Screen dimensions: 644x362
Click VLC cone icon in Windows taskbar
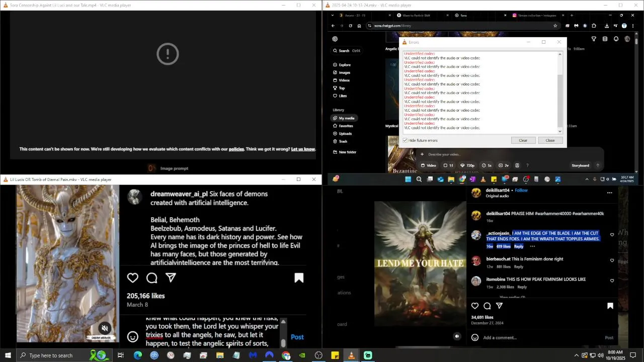pos(351,355)
